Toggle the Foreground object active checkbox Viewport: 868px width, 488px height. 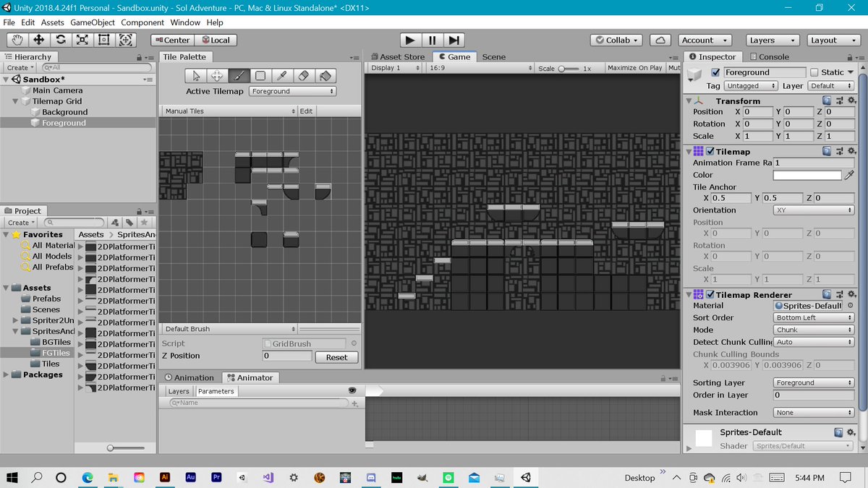715,72
